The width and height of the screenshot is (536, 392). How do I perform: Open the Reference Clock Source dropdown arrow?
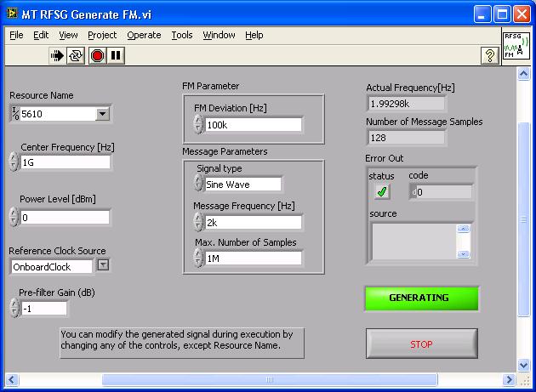click(x=103, y=265)
